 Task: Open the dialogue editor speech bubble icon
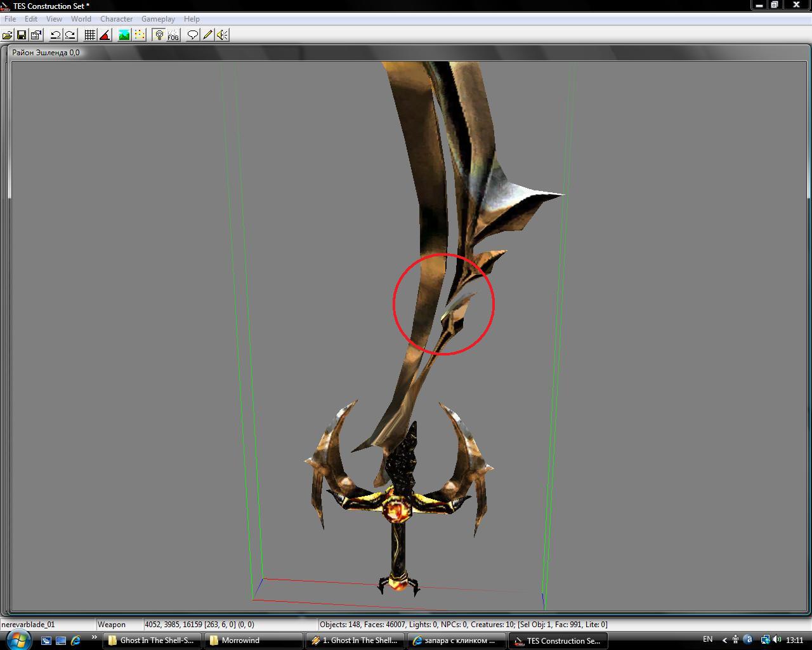(193, 35)
